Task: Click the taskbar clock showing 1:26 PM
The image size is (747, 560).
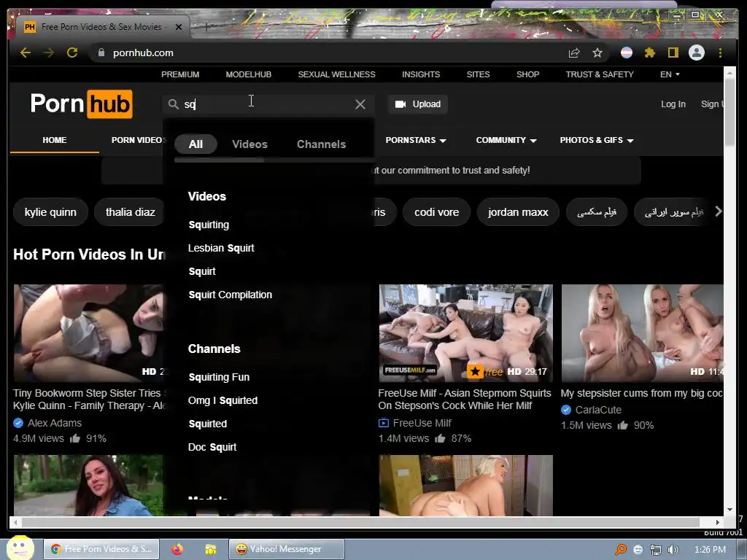Action: click(710, 550)
